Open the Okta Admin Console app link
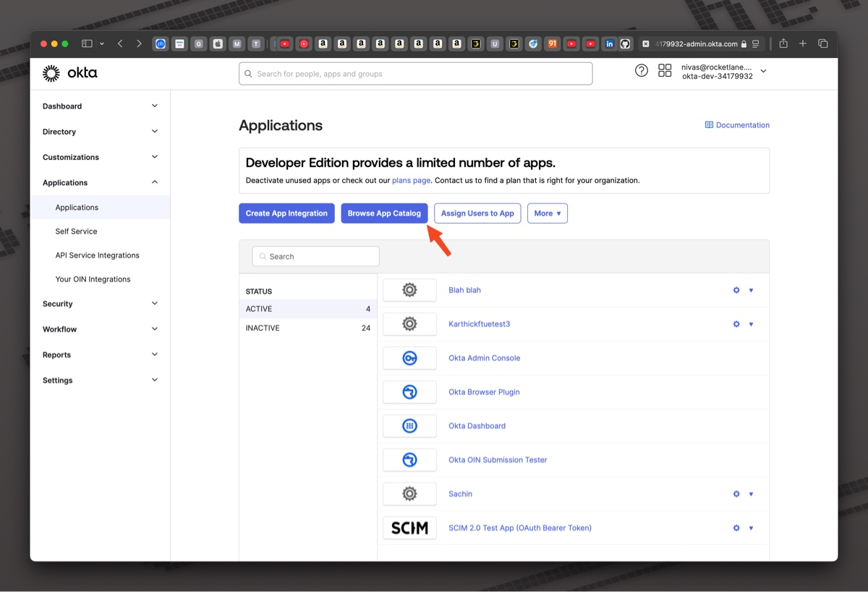The height and width of the screenshot is (592, 868). tap(485, 358)
